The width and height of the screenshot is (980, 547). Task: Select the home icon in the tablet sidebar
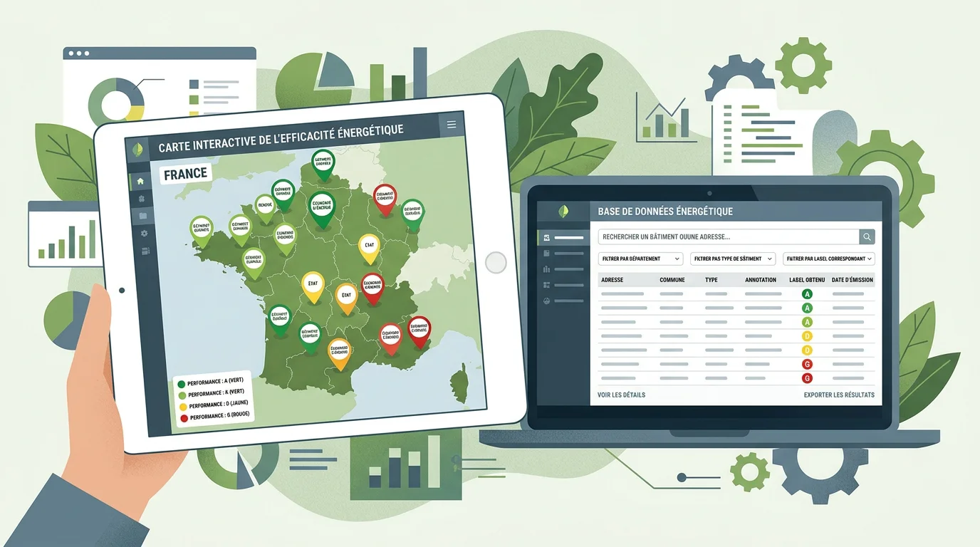click(x=140, y=181)
